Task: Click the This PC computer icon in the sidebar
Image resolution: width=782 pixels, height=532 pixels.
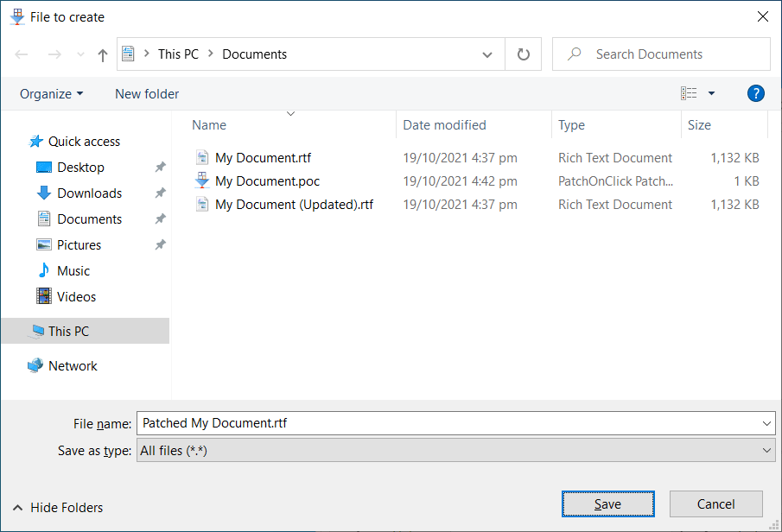Action: click(37, 331)
